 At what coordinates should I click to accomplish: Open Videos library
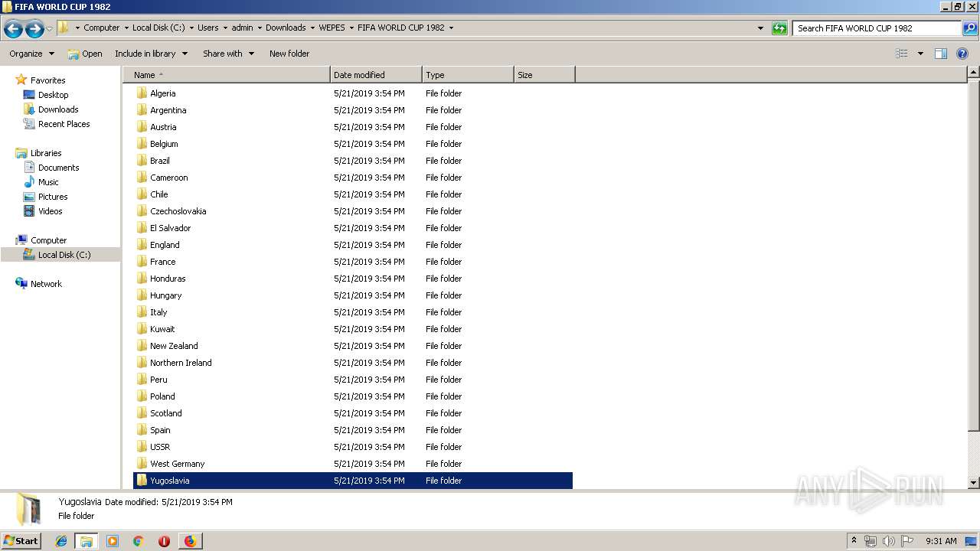50,211
